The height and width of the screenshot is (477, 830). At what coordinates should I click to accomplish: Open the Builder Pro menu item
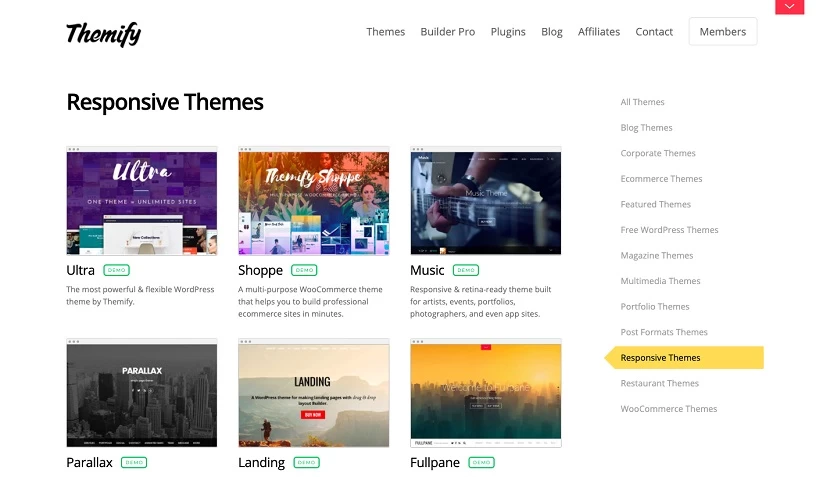[447, 32]
